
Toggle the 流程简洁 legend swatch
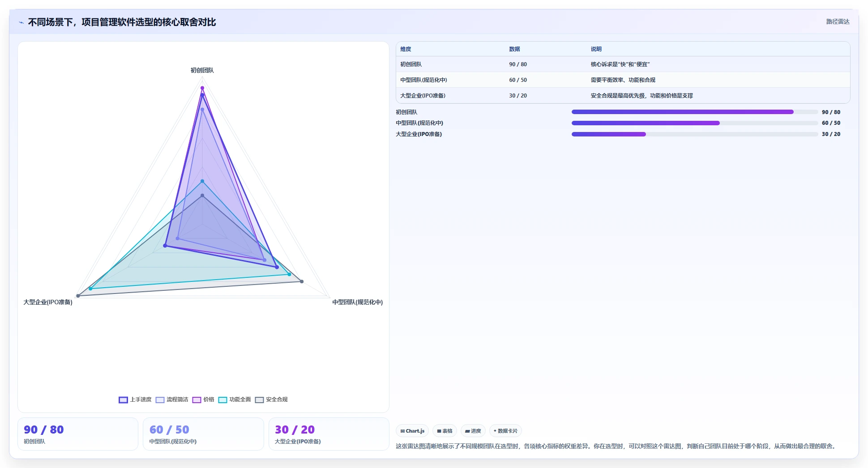pyautogui.click(x=160, y=400)
